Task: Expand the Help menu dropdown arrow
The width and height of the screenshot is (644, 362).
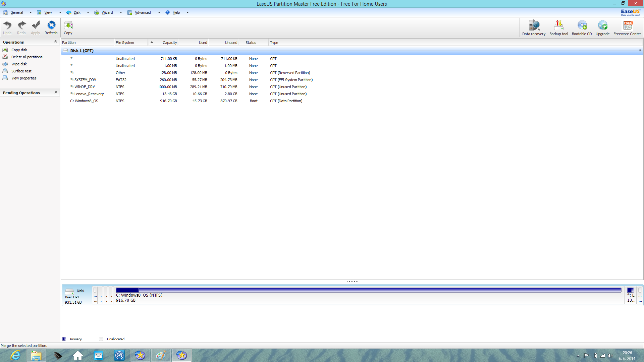Action: 187,13
